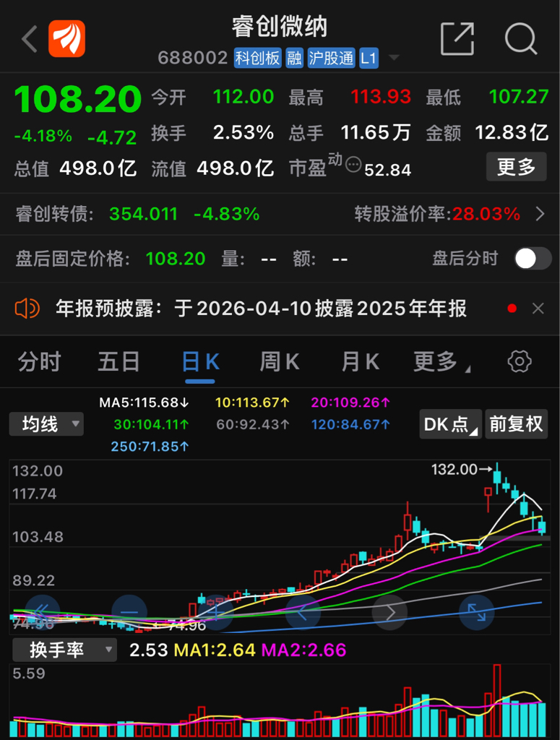Tap the orange Tonghuashun app logo
The width and height of the screenshot is (560, 740).
point(67,39)
